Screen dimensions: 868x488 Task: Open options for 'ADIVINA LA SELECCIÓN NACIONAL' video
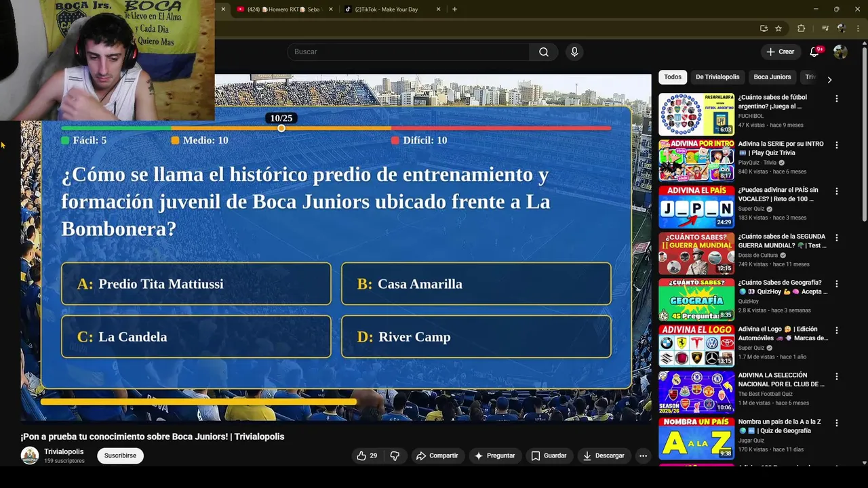(x=836, y=376)
